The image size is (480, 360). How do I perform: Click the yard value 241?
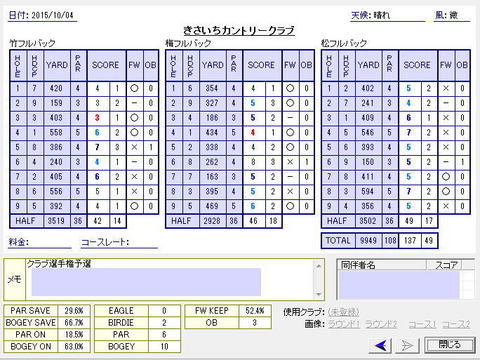tap(368, 103)
